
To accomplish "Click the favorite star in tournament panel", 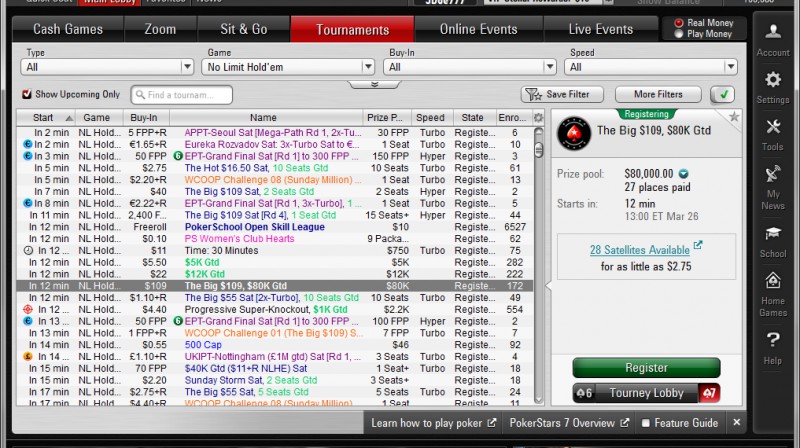I will 734,117.
